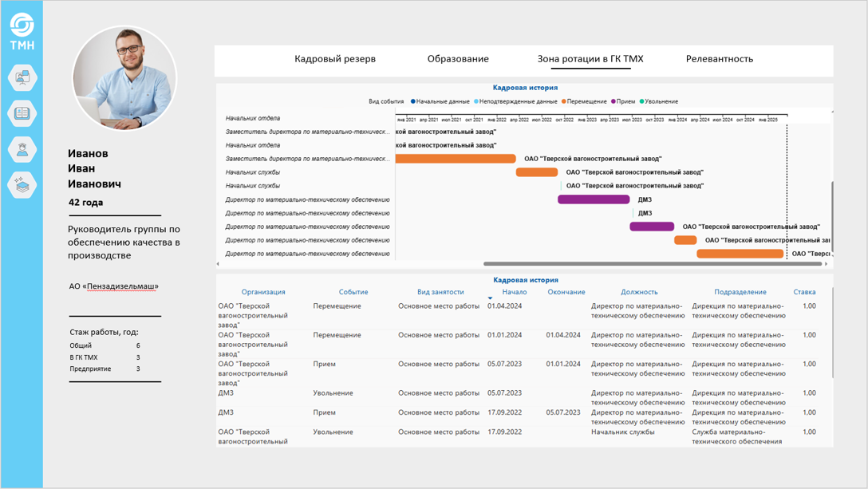This screenshot has width=868, height=489.
Task: Click the Общий experience value row
Action: pyautogui.click(x=105, y=345)
